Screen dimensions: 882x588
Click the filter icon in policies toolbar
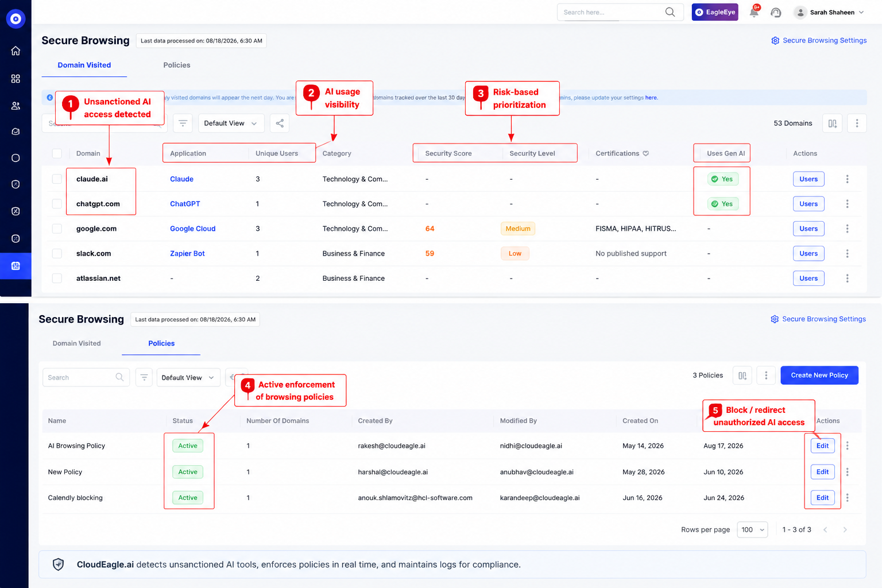tap(144, 377)
